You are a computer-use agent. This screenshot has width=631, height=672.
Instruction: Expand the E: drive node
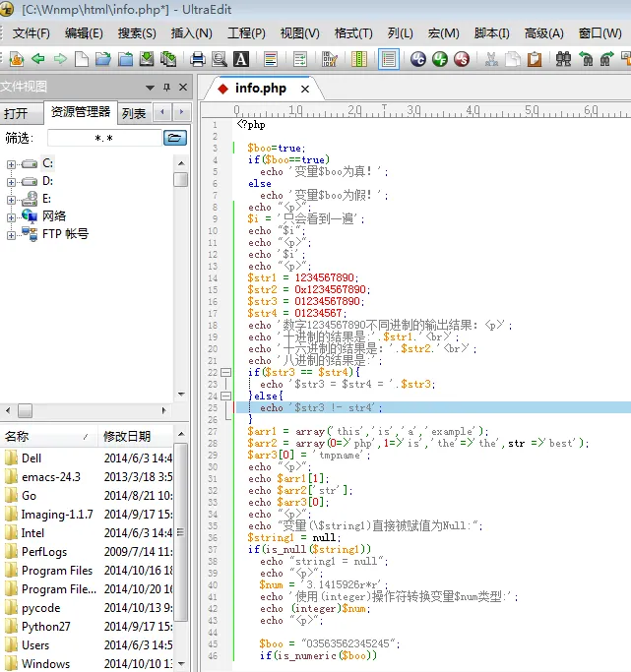click(11, 200)
